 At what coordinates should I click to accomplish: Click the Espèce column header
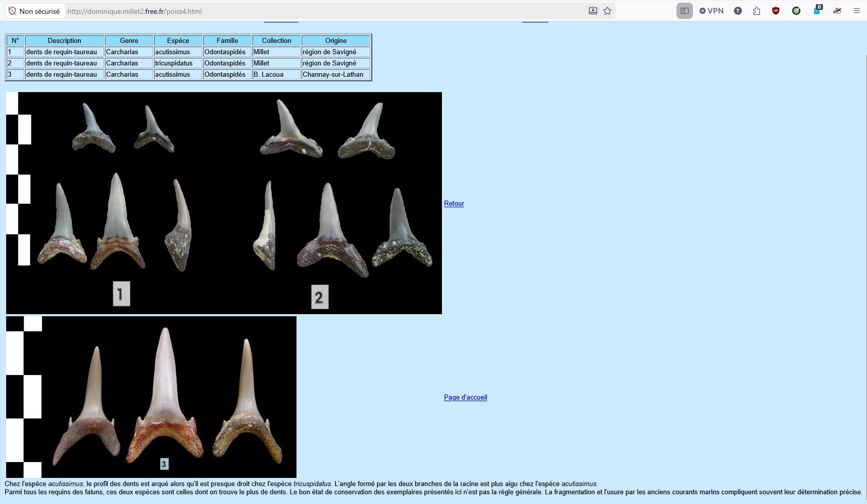pyautogui.click(x=178, y=41)
